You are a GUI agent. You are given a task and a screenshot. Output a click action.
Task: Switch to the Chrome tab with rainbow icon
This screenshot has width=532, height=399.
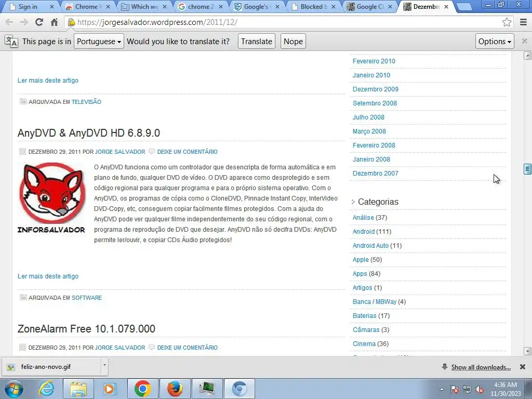(x=88, y=6)
